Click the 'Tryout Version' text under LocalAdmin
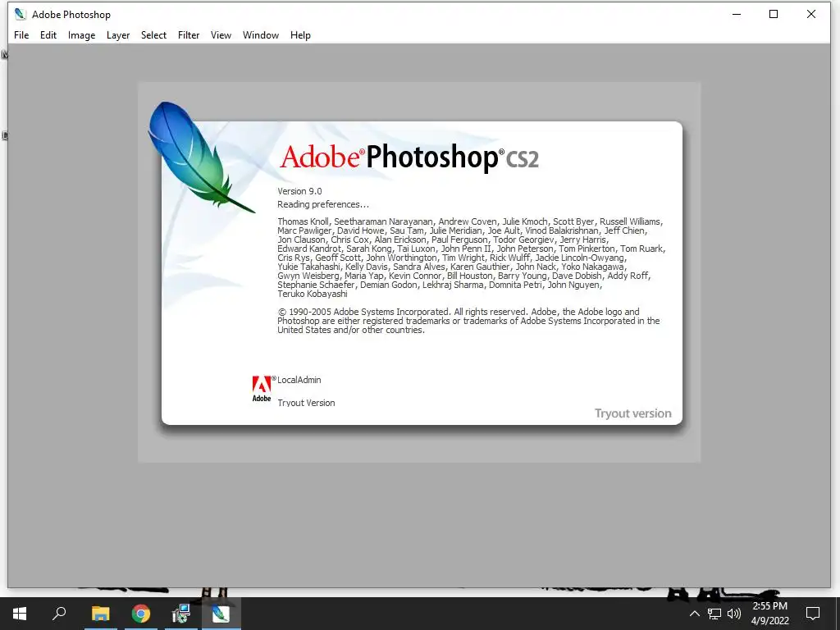This screenshot has width=840, height=630. pyautogui.click(x=306, y=403)
